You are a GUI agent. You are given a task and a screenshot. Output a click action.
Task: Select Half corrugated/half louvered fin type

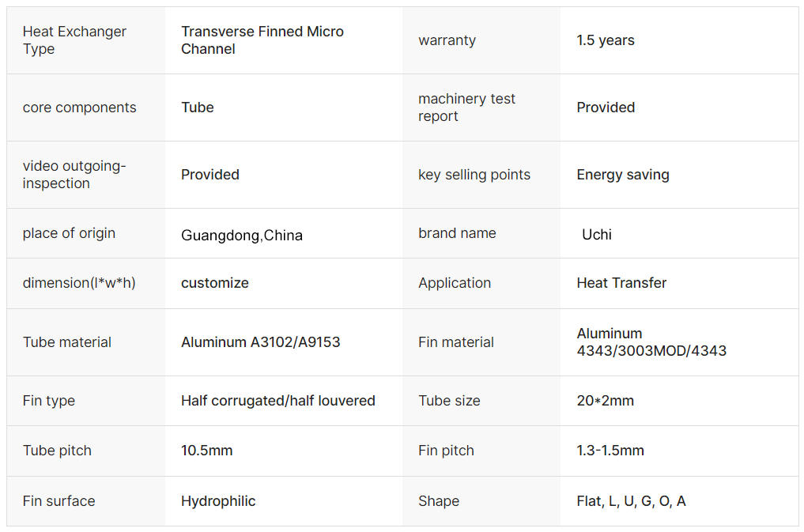tap(278, 400)
